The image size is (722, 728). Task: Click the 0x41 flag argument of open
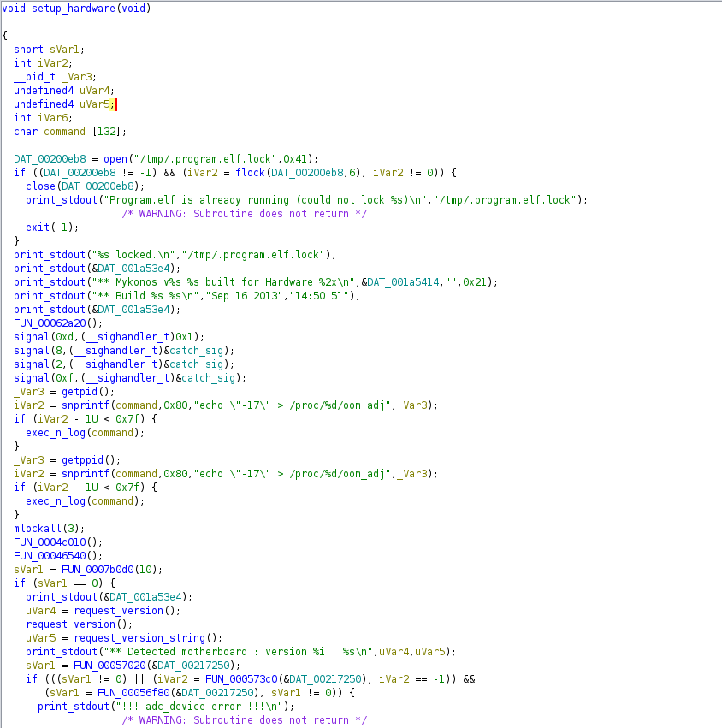tap(295, 159)
